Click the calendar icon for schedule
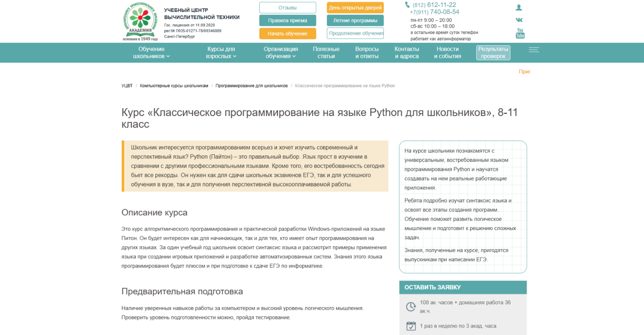644x335 pixels. click(x=411, y=326)
